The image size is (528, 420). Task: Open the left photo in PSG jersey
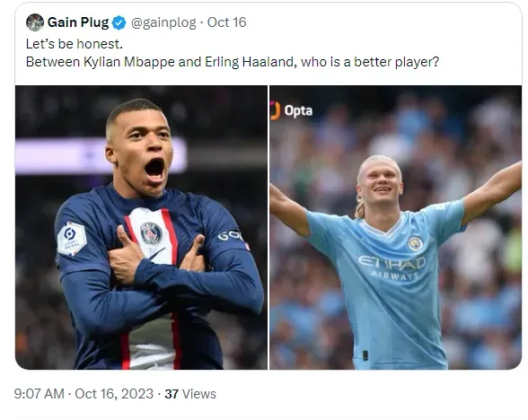coord(142,228)
